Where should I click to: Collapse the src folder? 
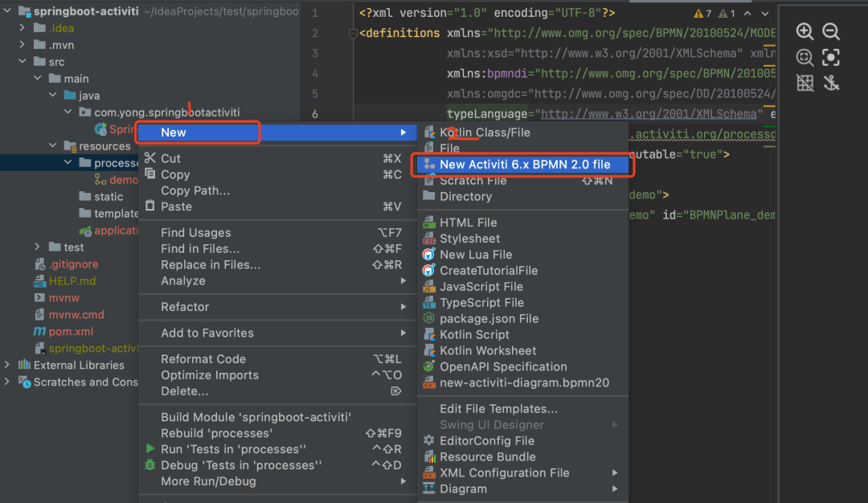click(x=23, y=61)
